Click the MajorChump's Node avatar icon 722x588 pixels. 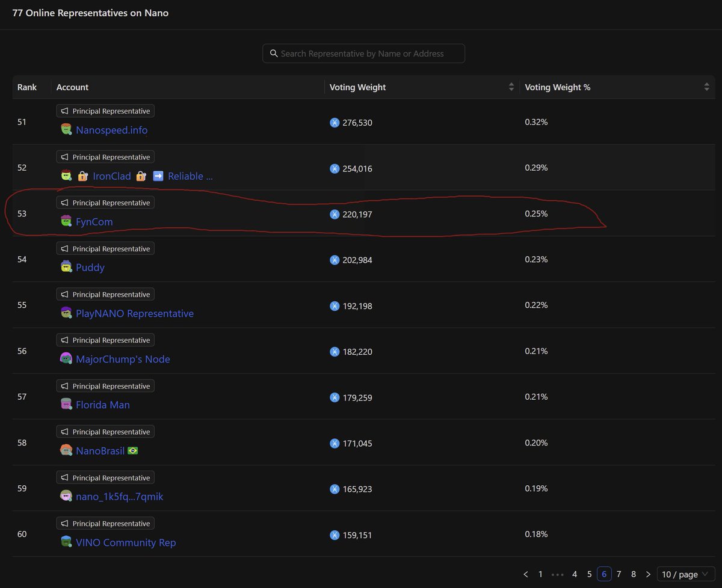(x=66, y=359)
